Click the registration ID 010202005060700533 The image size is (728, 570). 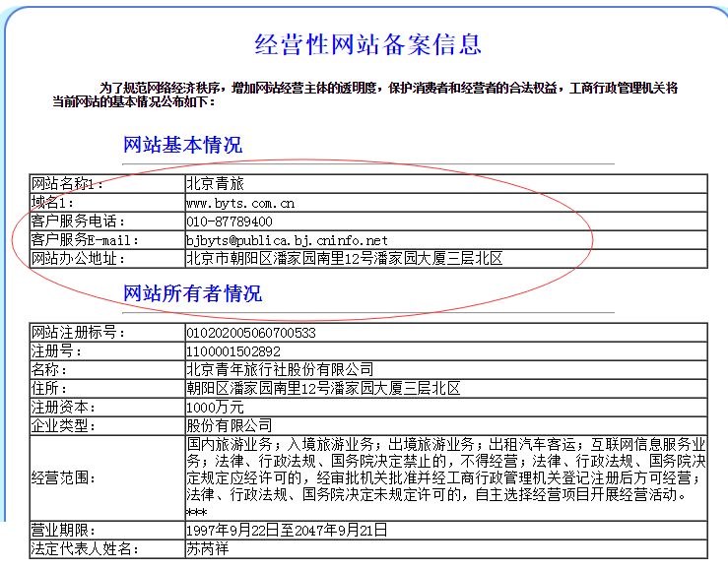pos(251,333)
